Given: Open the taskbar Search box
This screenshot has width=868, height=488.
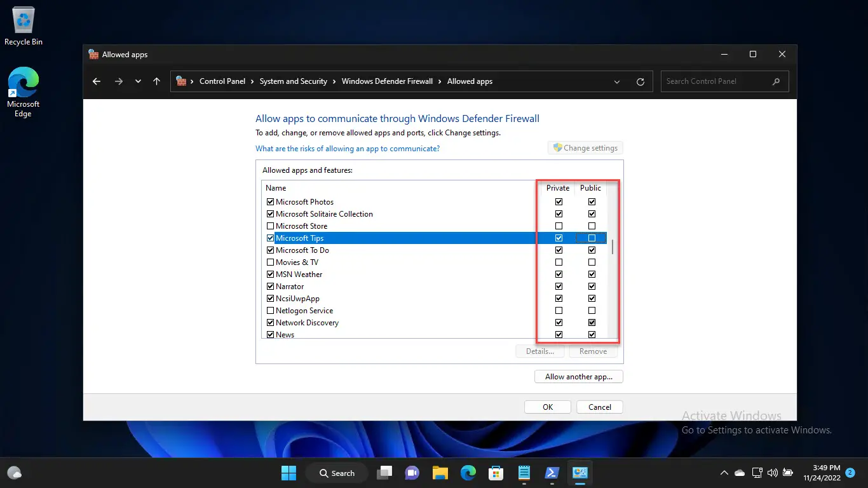Looking at the screenshot, I should (x=337, y=473).
